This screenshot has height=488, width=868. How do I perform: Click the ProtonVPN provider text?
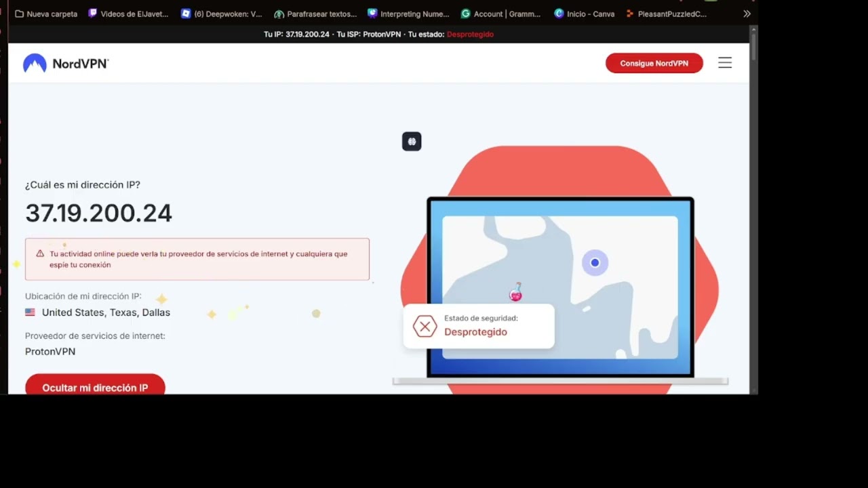50,352
